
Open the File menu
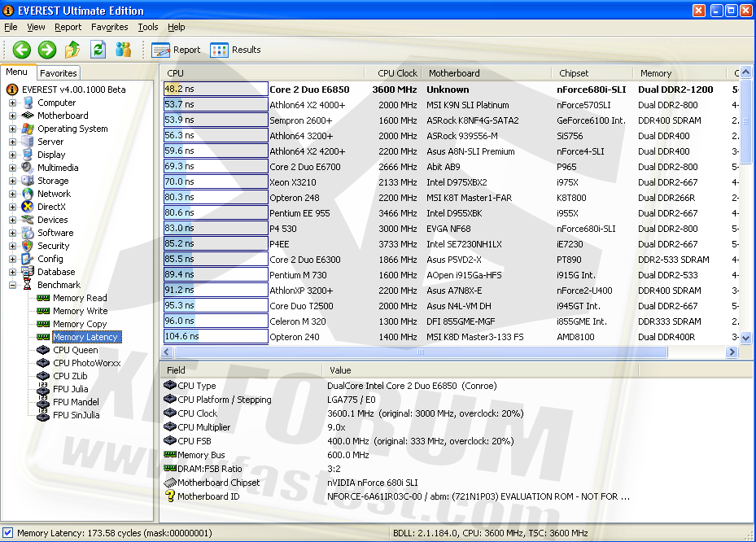coord(11,27)
